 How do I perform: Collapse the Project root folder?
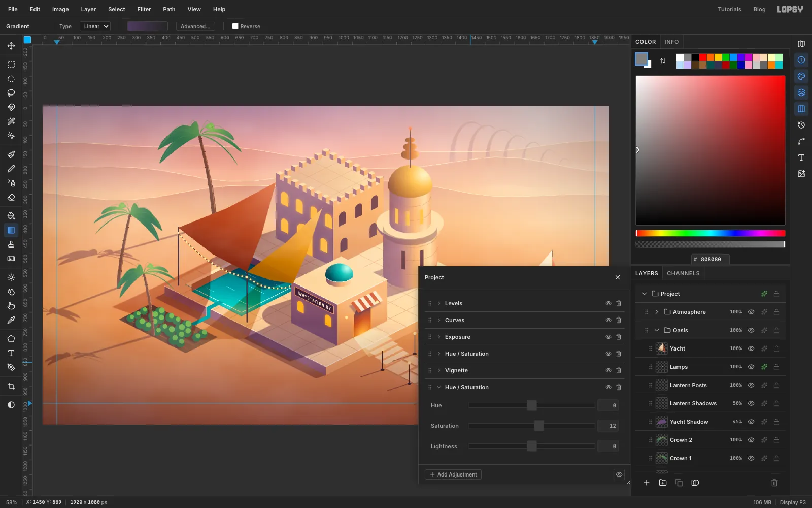tap(645, 294)
